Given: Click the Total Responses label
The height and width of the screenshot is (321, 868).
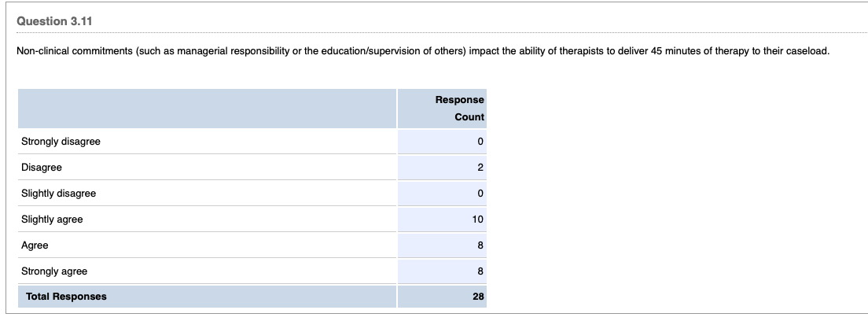Looking at the screenshot, I should coord(66,297).
